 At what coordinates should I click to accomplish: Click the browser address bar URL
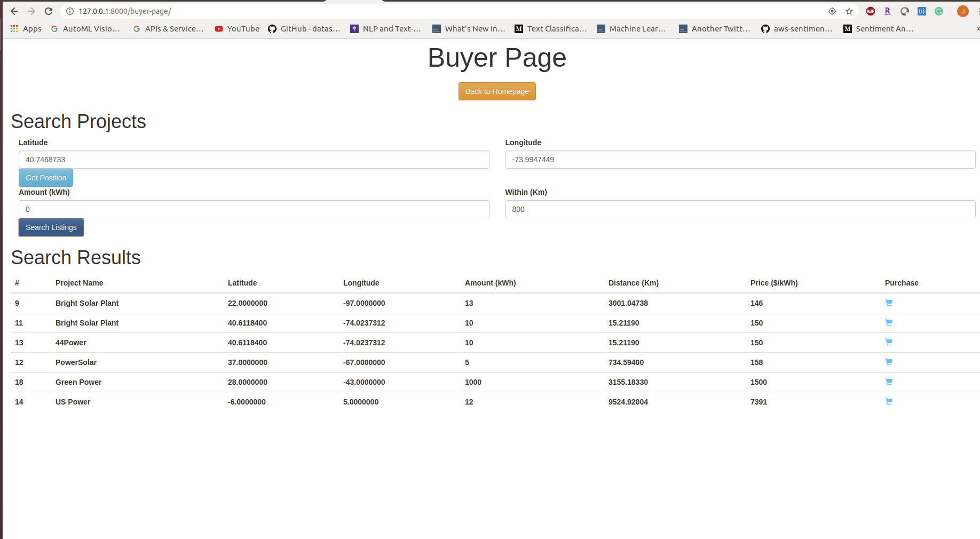[125, 11]
